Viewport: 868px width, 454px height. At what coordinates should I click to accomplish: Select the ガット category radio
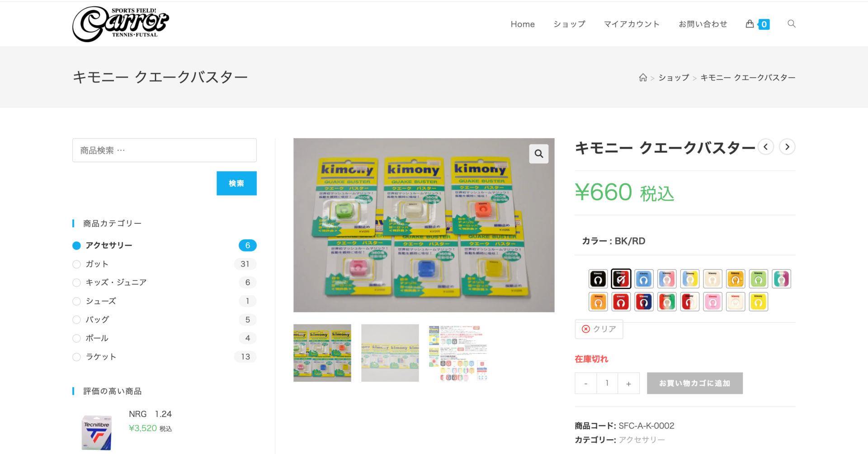(76, 264)
